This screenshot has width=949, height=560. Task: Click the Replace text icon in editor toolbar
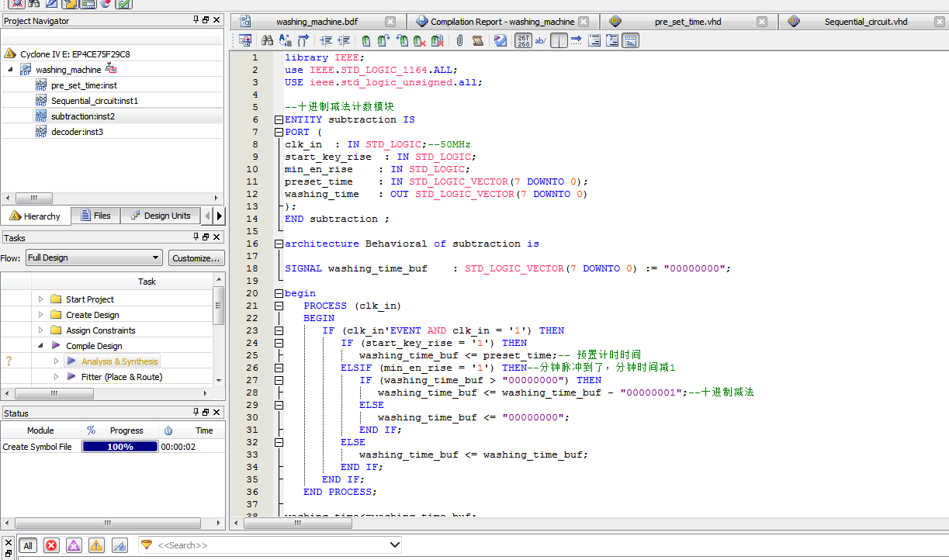click(x=284, y=40)
